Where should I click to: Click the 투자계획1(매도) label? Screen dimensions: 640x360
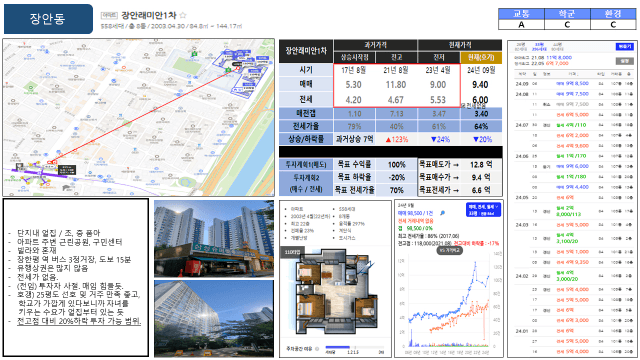coord(306,165)
